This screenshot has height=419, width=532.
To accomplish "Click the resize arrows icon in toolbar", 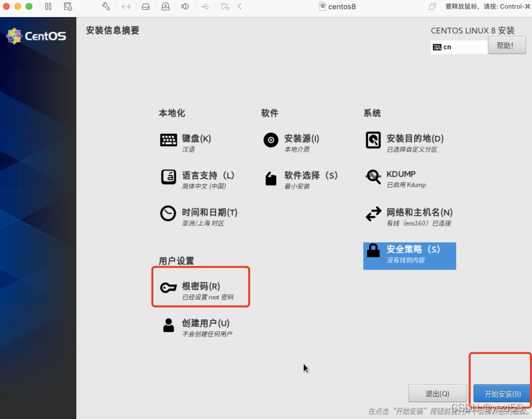I will [x=126, y=6].
